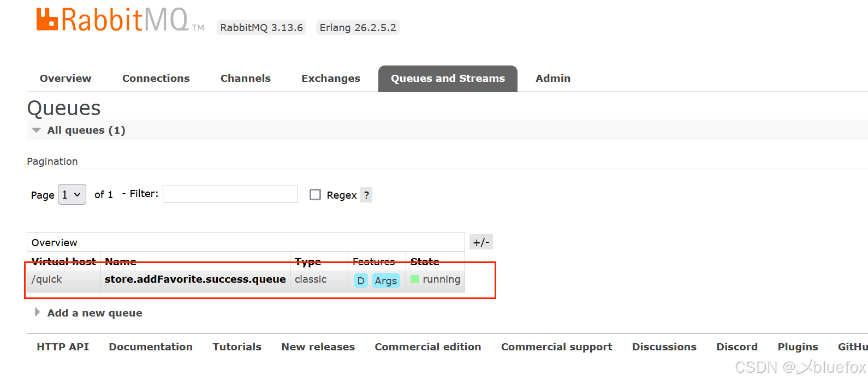Click the Args feature badge

(x=386, y=280)
